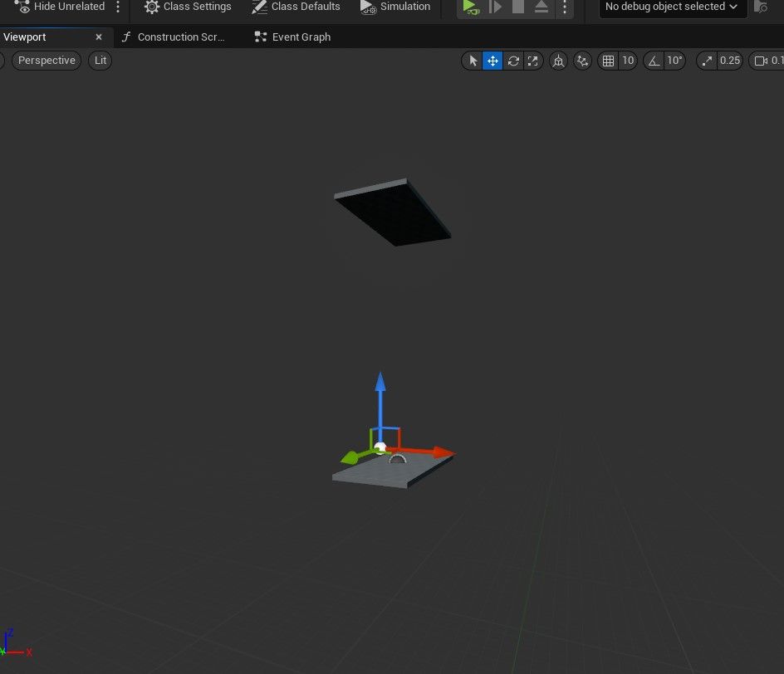Open the grid snap value 10 dropdown

628,61
